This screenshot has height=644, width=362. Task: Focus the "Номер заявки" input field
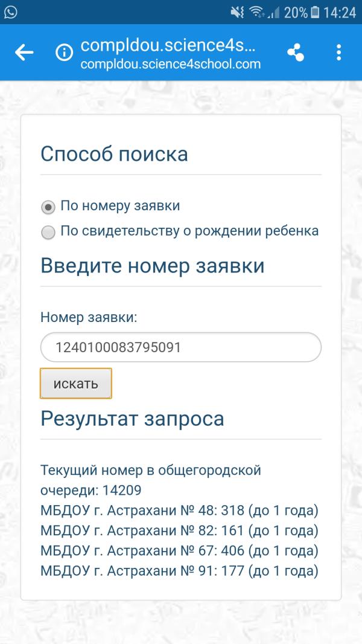click(181, 347)
